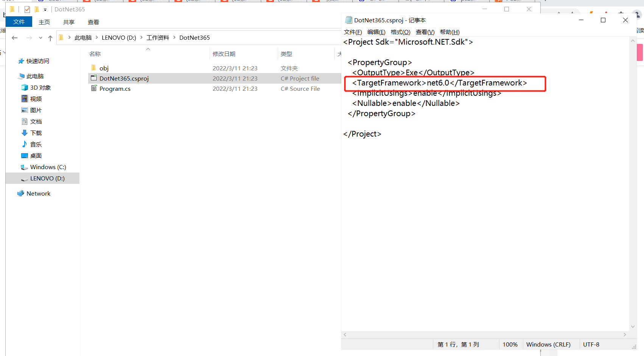Image resolution: width=644 pixels, height=356 pixels.
Task: Expand the quick access toolbar customize arrow
Action: [x=45, y=9]
